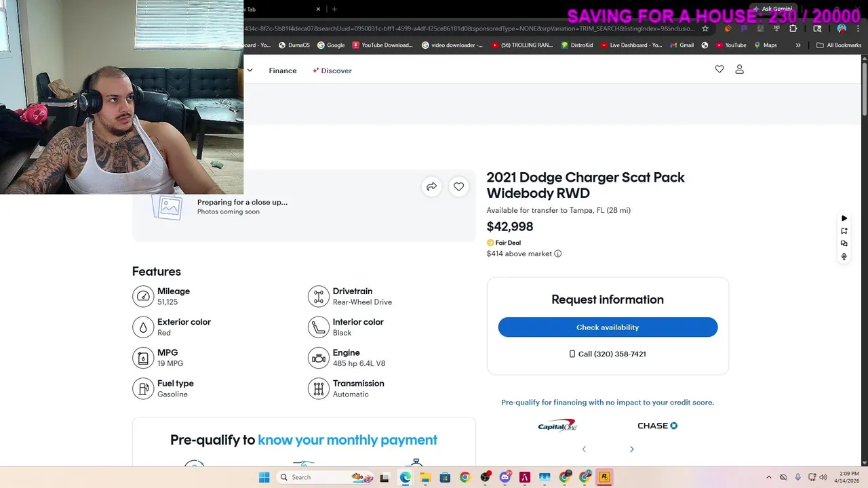Open the Rockstar Games Launcher taskbar icon

pyautogui.click(x=604, y=477)
